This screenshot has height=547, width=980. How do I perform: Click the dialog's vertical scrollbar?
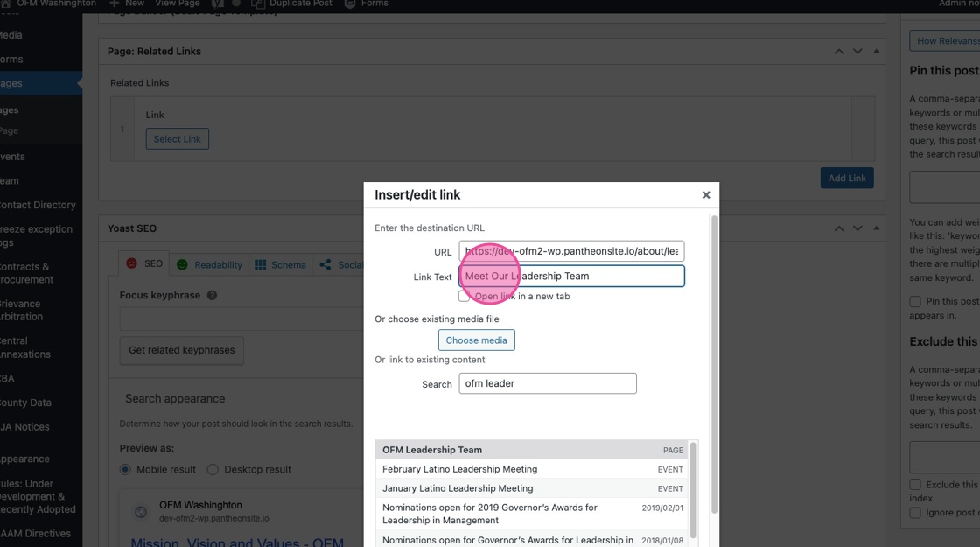coord(714,364)
